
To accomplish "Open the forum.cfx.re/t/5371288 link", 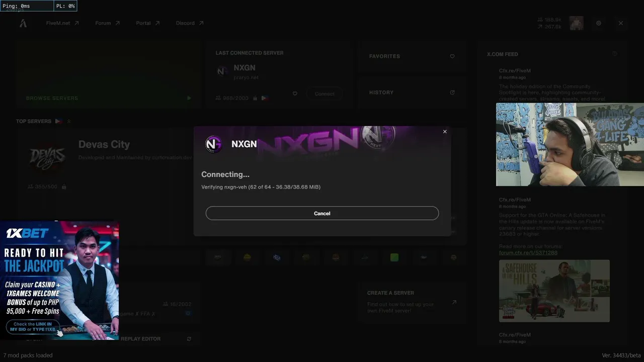I will 528,253.
